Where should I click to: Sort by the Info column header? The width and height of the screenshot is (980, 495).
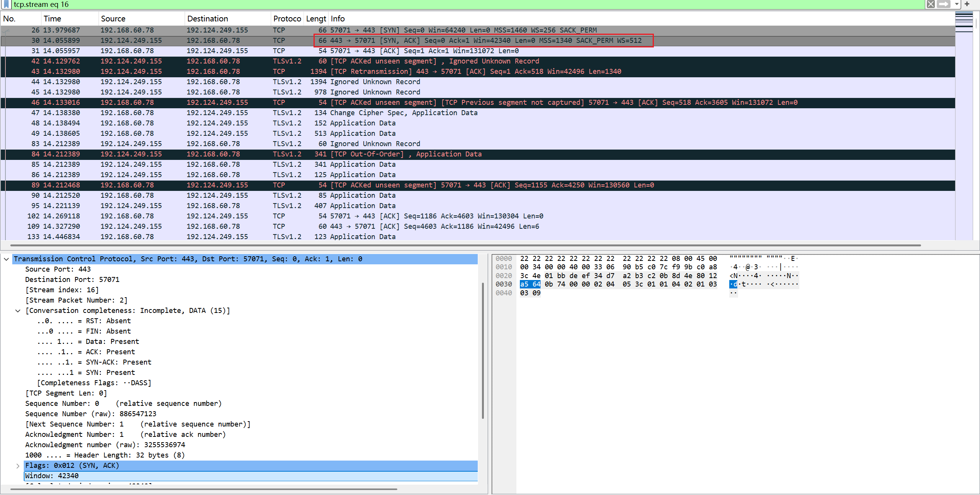(642, 19)
